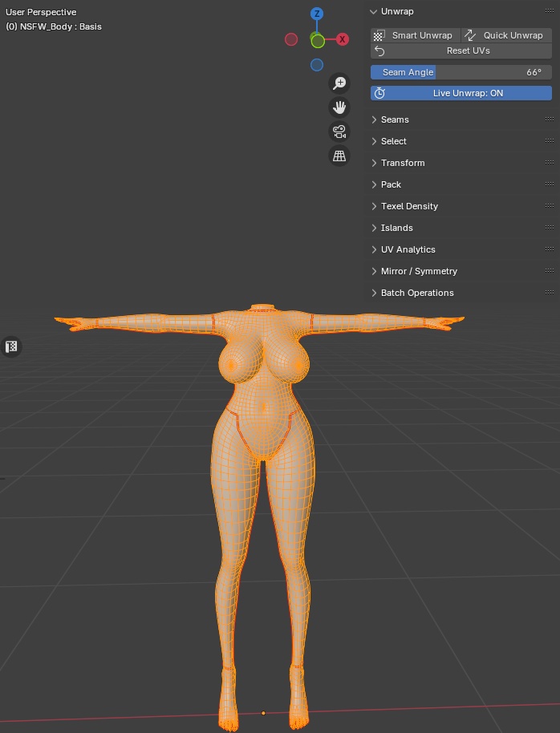Screen dimensions: 560x733
Task: Click the Quick Unwrap arrows icon
Action: (x=469, y=35)
